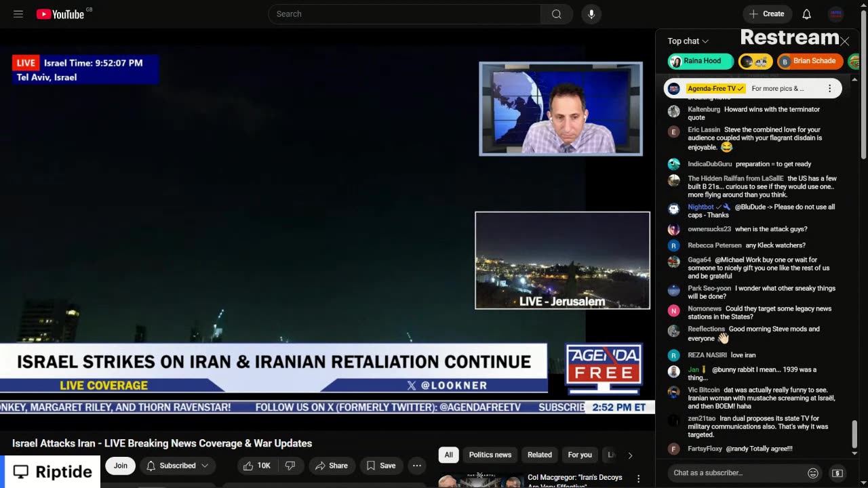Open Col Macgregor video options menu

click(x=638, y=479)
